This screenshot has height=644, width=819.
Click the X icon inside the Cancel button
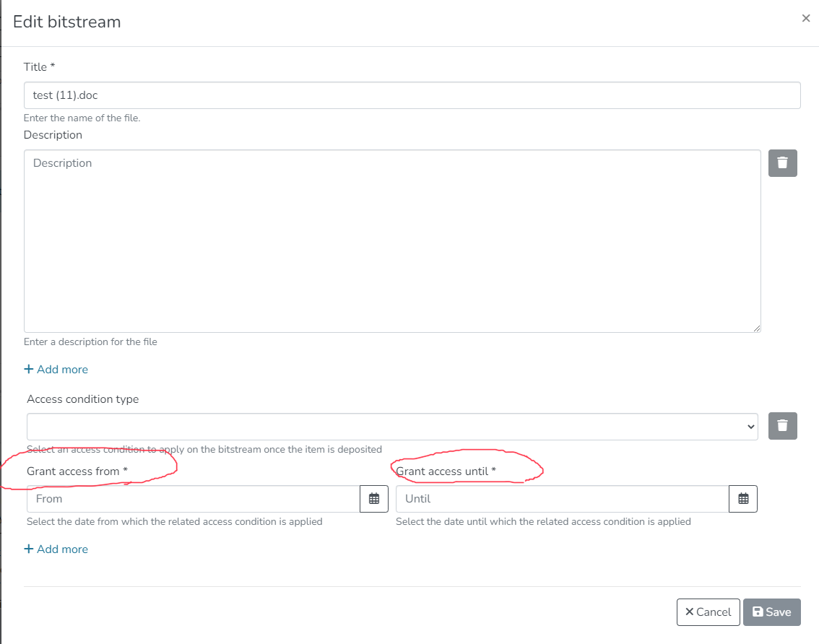pos(691,612)
